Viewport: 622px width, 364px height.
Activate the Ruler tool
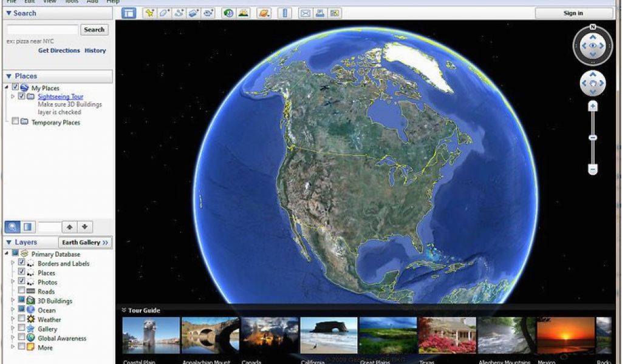(x=284, y=13)
